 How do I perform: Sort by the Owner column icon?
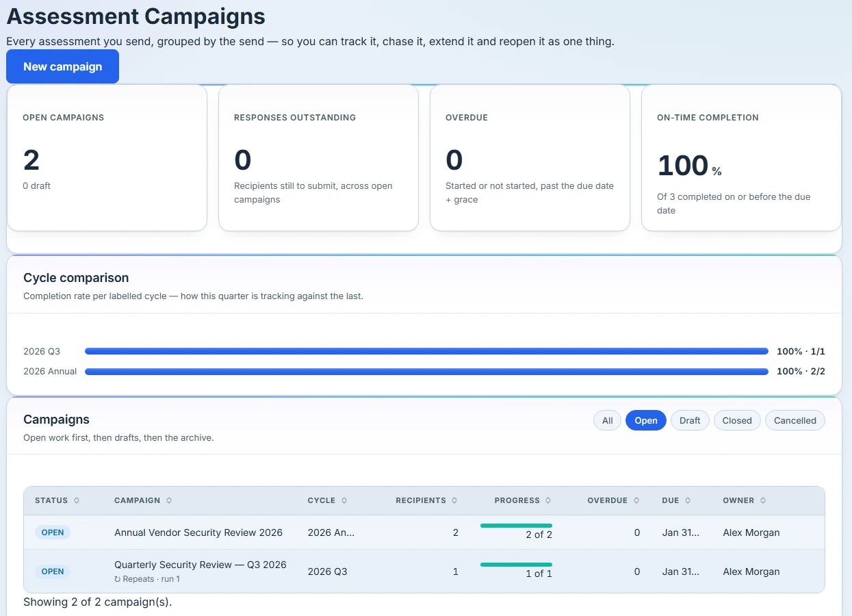[x=763, y=500]
